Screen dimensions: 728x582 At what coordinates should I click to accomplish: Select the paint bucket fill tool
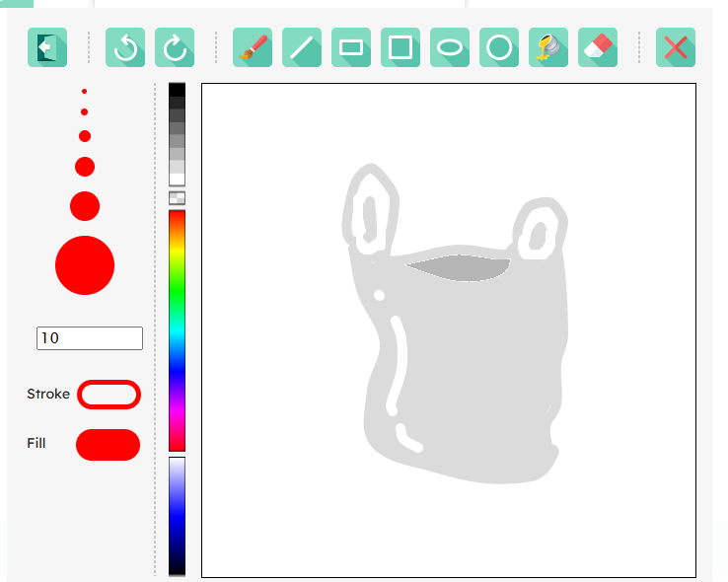(548, 47)
